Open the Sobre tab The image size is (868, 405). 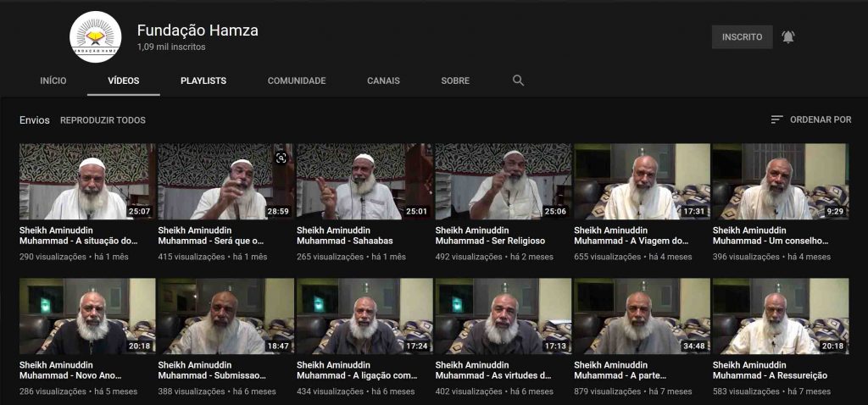pyautogui.click(x=455, y=80)
